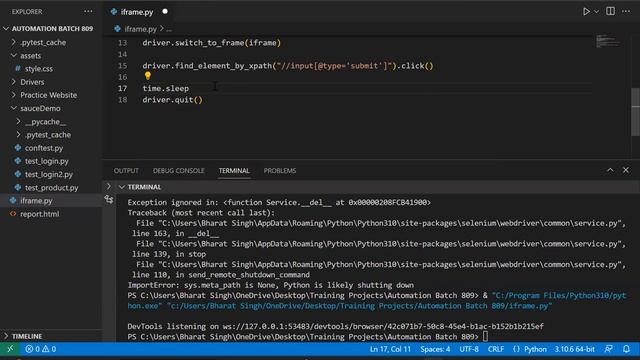Place cursor on time.sleep line 17
Viewport: 640px width, 360px height.
[165, 88]
